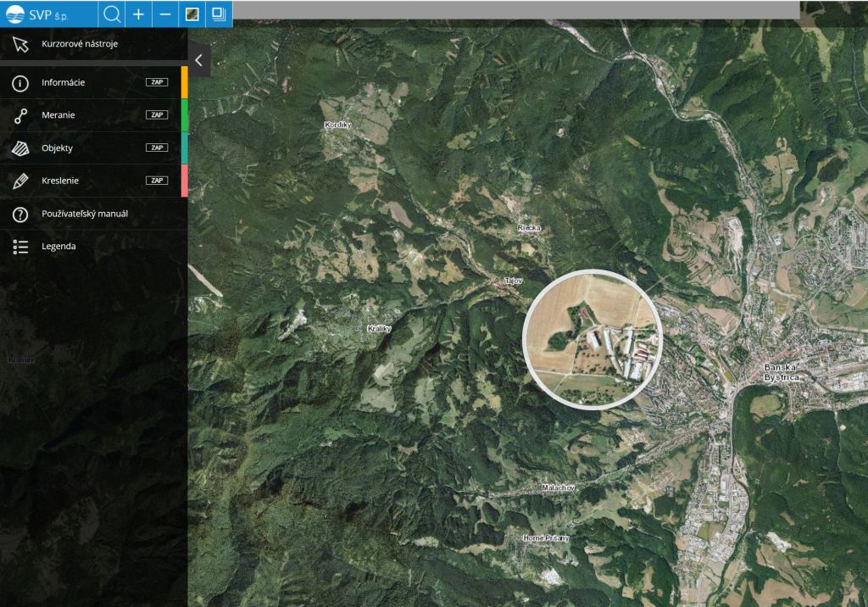Click the Kordíky label on the map
Viewport: 868px width, 607px height.
(337, 125)
